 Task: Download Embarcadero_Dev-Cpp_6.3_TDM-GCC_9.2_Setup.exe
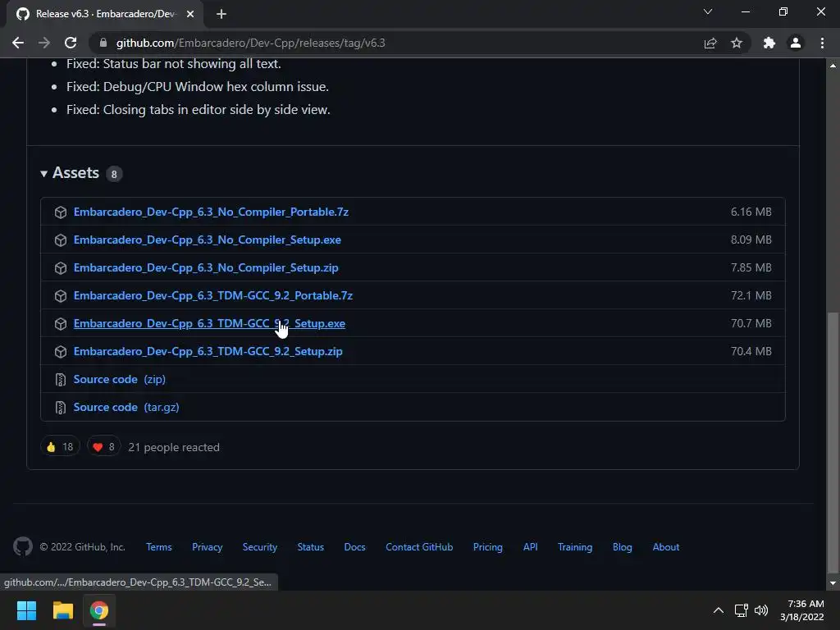(209, 323)
